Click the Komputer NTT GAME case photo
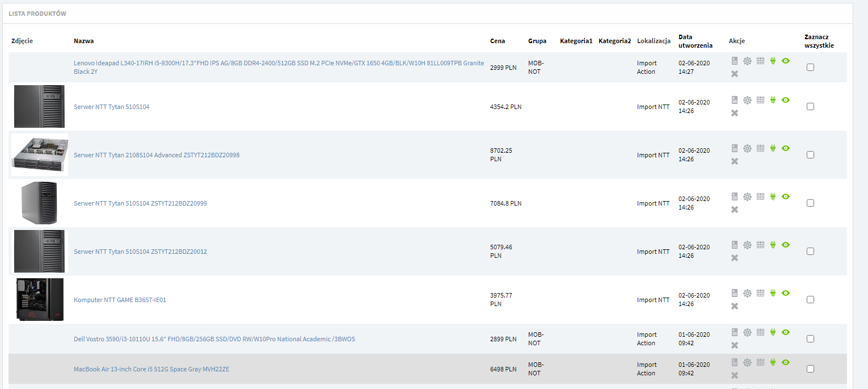Image resolution: width=868 pixels, height=389 pixels. point(40,299)
